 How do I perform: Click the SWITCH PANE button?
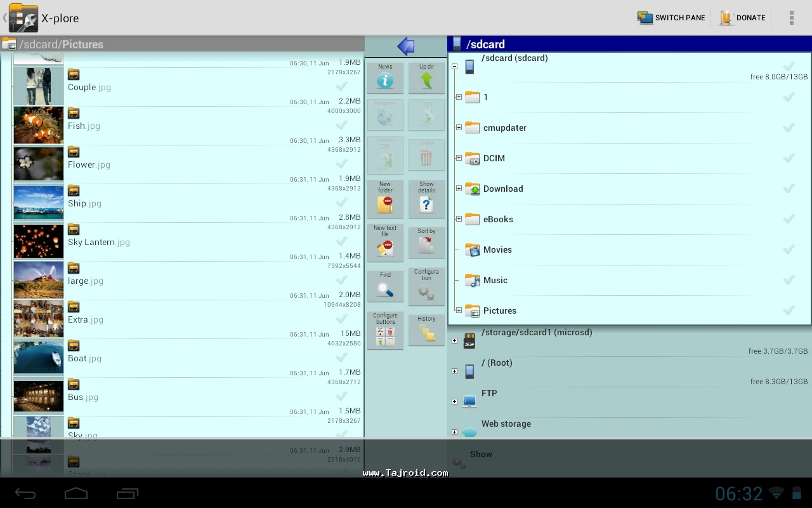coord(671,18)
